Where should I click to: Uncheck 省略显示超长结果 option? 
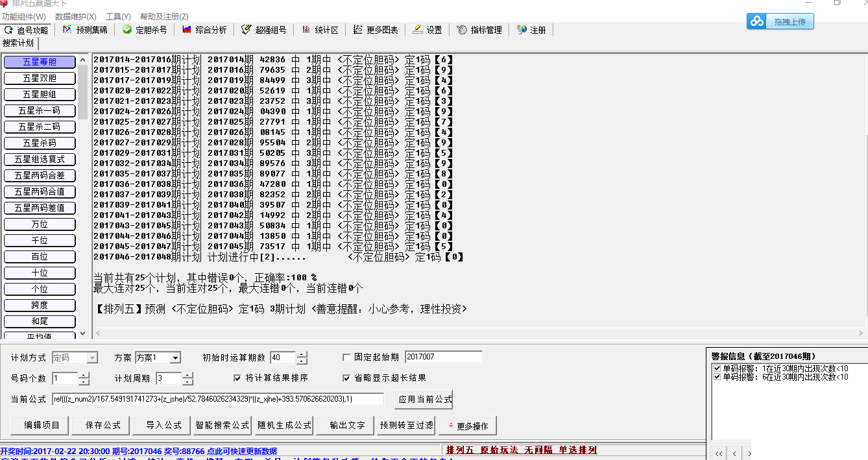pos(346,378)
